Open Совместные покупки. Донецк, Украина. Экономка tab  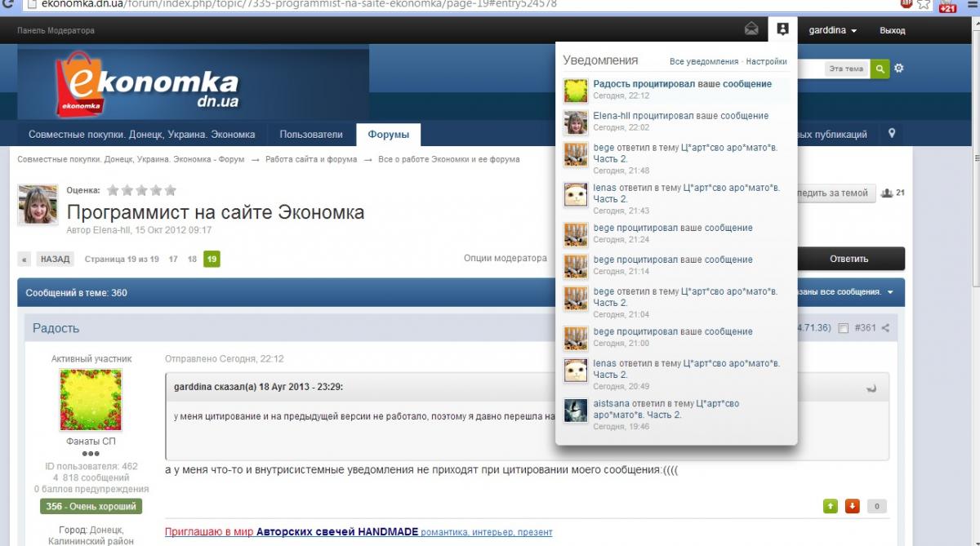click(142, 135)
